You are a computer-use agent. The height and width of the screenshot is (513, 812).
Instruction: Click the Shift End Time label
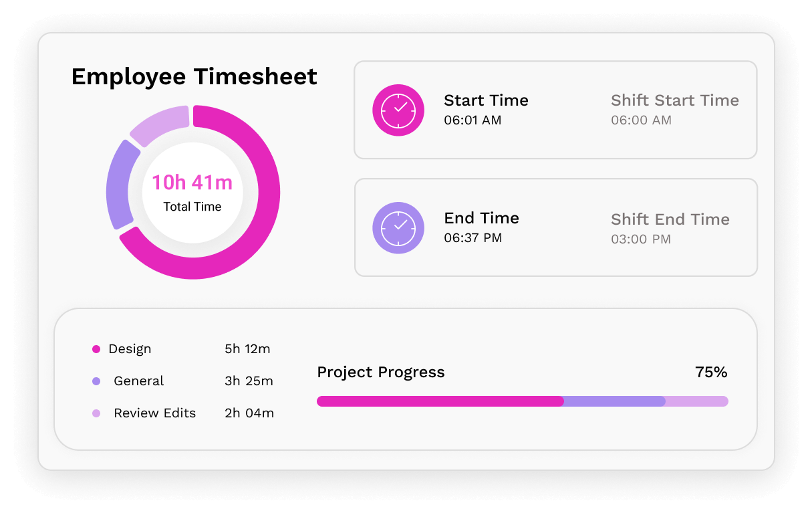(x=670, y=219)
